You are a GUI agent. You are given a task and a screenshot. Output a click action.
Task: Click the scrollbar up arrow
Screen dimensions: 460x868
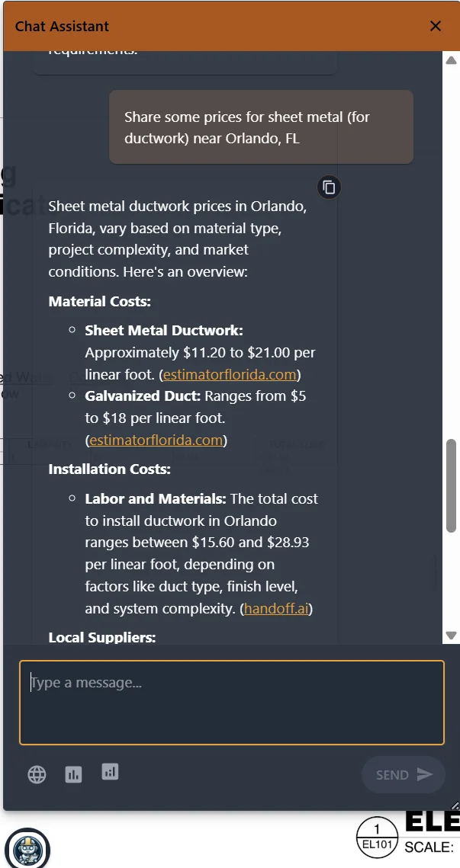click(x=451, y=60)
